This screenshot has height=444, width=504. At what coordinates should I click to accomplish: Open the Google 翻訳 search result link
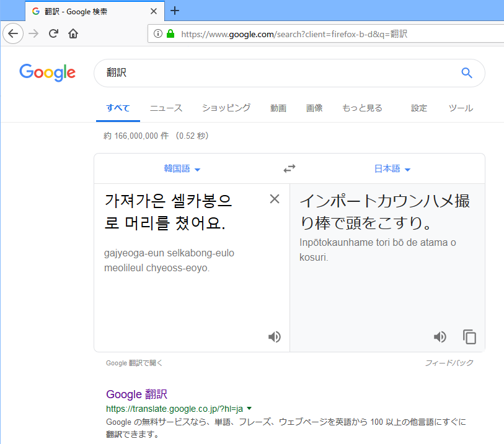point(136,394)
